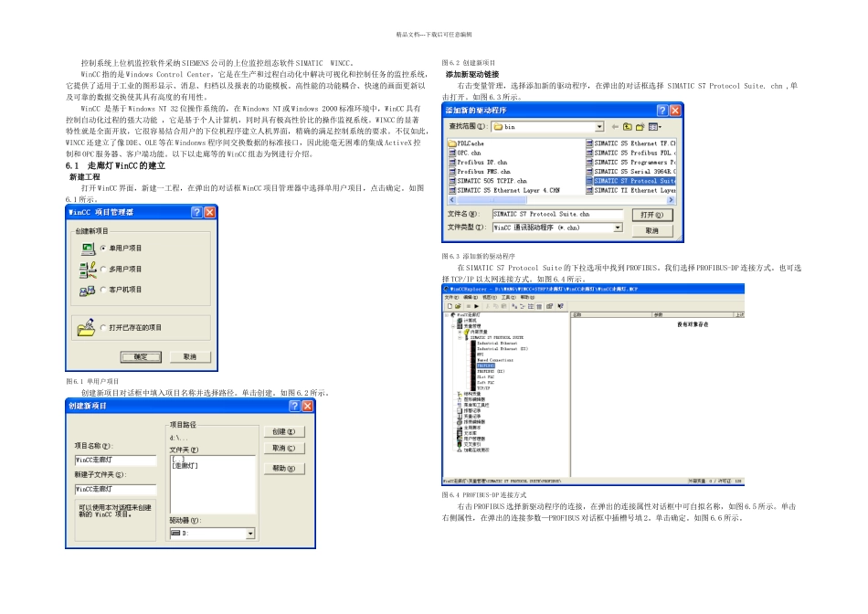Click Deactivate stop icon in WinCCExplorer toolbar
Screen dimensions: 868x614
(469, 306)
